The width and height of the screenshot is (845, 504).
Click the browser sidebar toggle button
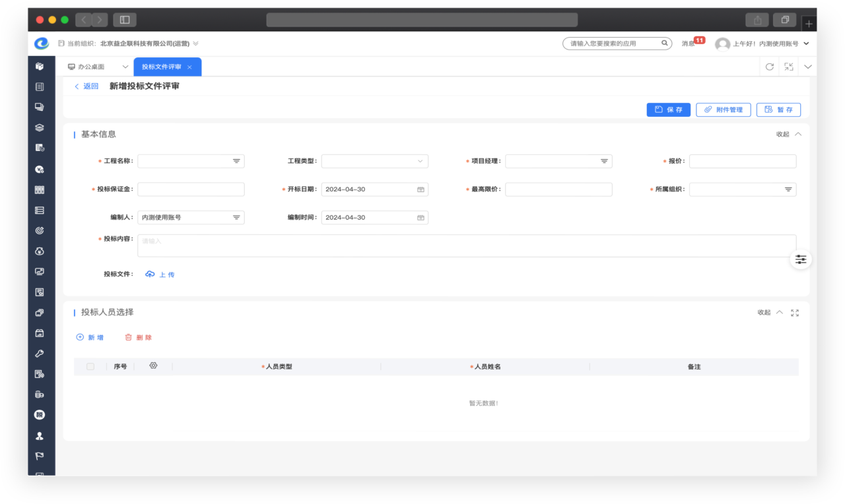pos(125,20)
